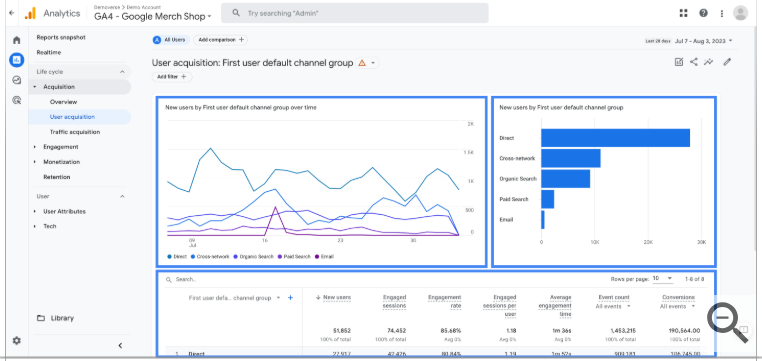Toggle Paid Search legend item

294,257
